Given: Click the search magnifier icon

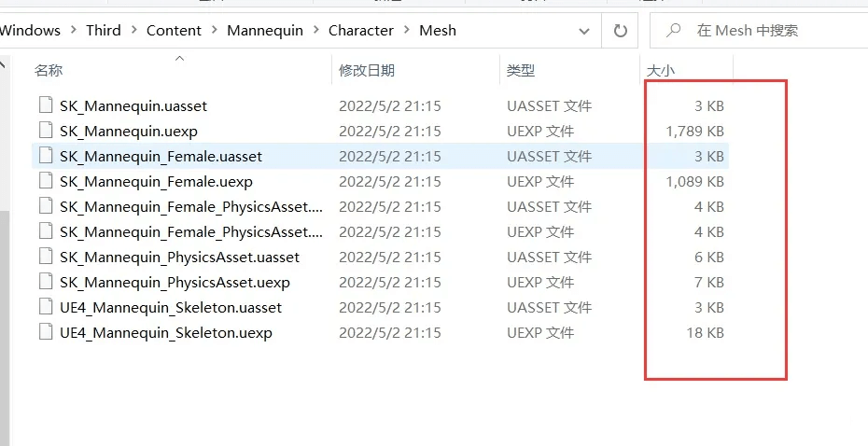Looking at the screenshot, I should [672, 31].
